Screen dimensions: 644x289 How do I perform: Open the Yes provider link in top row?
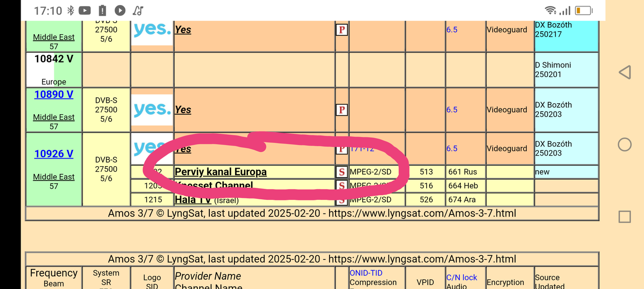pos(183,30)
